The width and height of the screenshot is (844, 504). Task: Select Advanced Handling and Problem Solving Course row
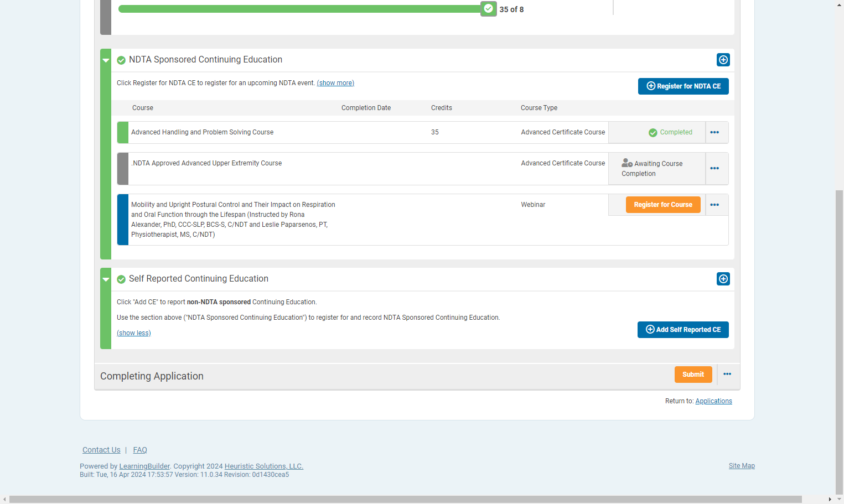tap(423, 132)
